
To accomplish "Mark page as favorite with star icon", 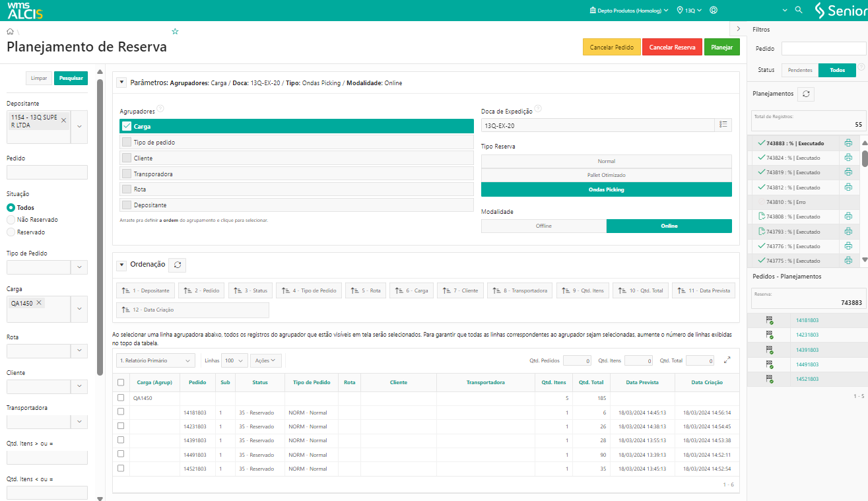I will (x=175, y=32).
